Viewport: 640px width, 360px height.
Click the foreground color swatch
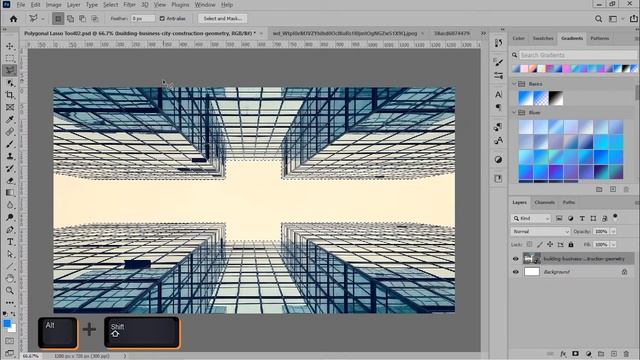tap(7, 324)
